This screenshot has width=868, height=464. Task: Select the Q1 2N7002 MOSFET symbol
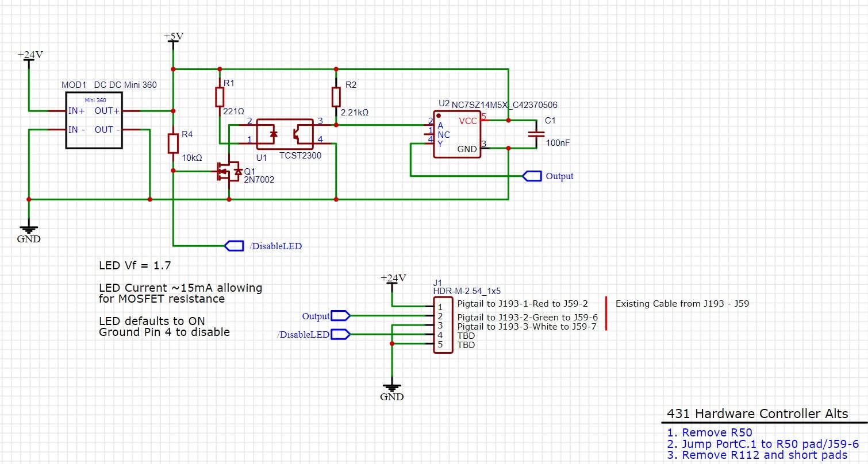[x=228, y=171]
